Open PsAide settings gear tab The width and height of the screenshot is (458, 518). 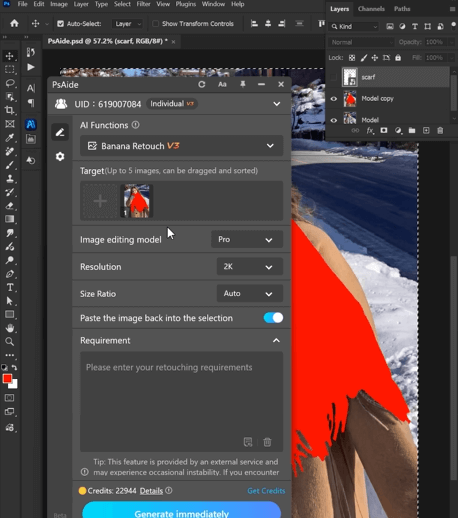(60, 156)
